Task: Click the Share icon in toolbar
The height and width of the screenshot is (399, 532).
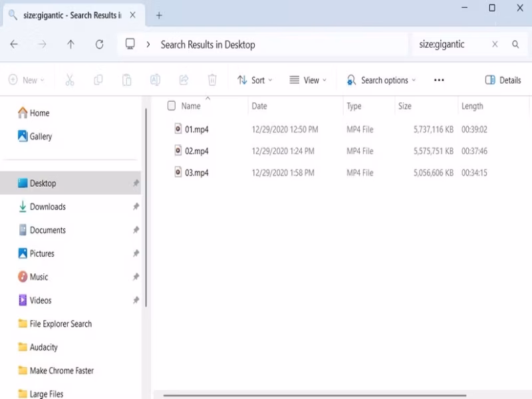Action: [184, 80]
